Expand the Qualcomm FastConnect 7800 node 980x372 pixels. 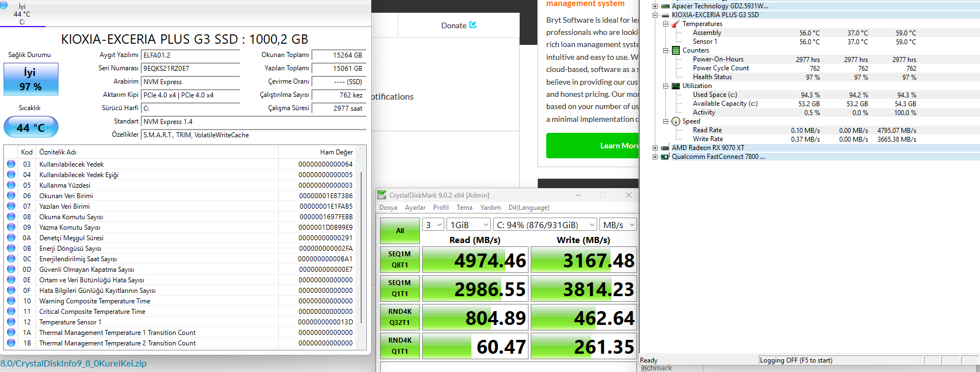tap(655, 157)
